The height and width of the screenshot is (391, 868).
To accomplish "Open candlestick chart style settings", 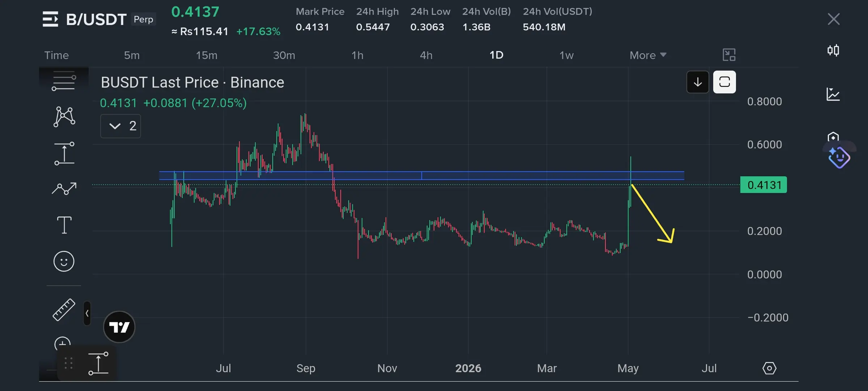I will tap(833, 50).
